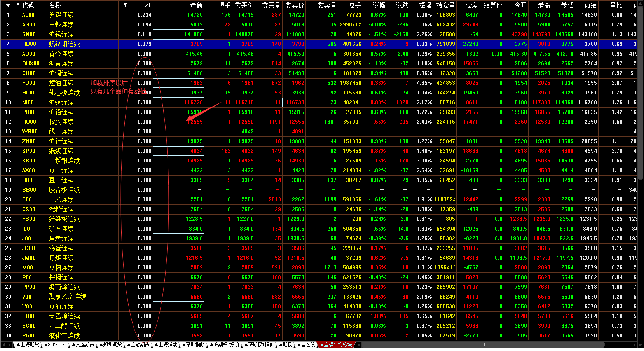This screenshot has width=644, height=351.
Task: Sort by the 涨跌 column header
Action: (x=402, y=5)
